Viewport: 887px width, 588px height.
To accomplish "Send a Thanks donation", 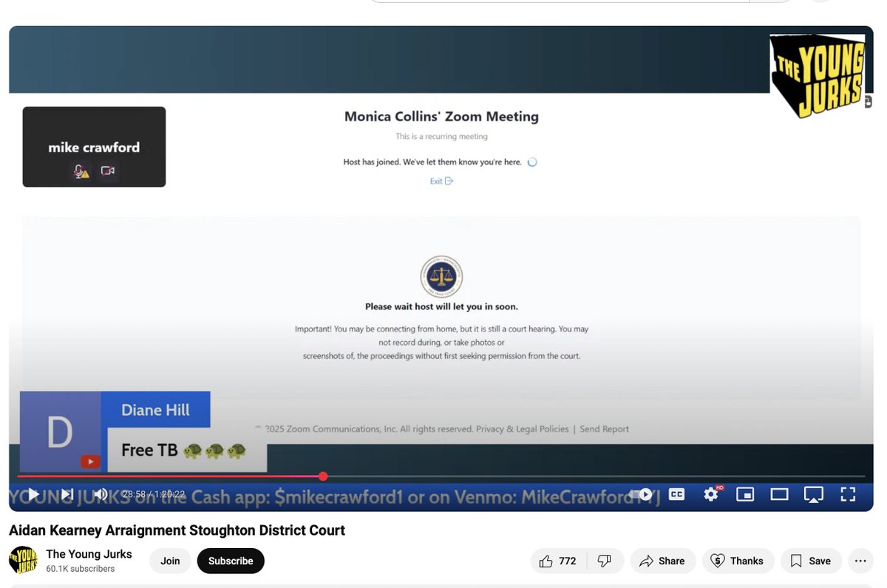I will [x=738, y=561].
